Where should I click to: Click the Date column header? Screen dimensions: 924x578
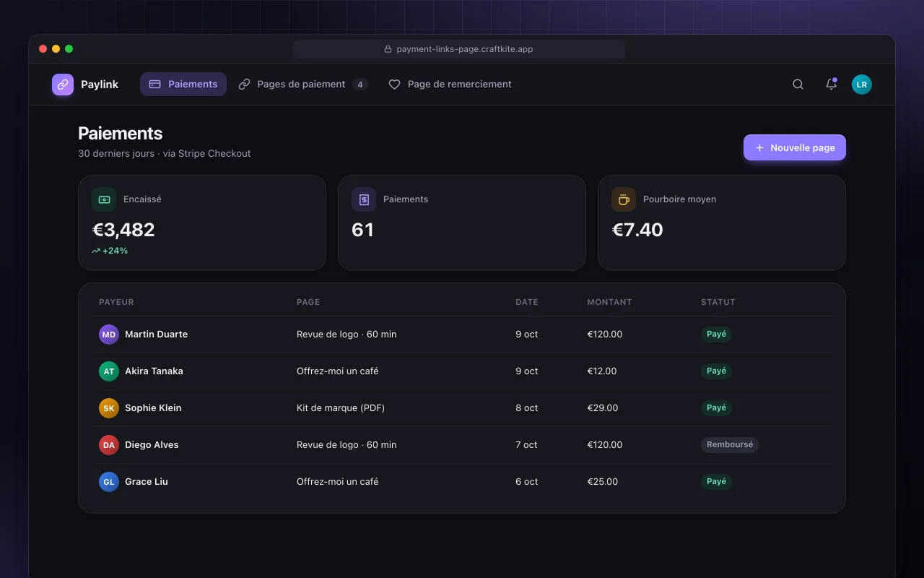click(x=527, y=302)
